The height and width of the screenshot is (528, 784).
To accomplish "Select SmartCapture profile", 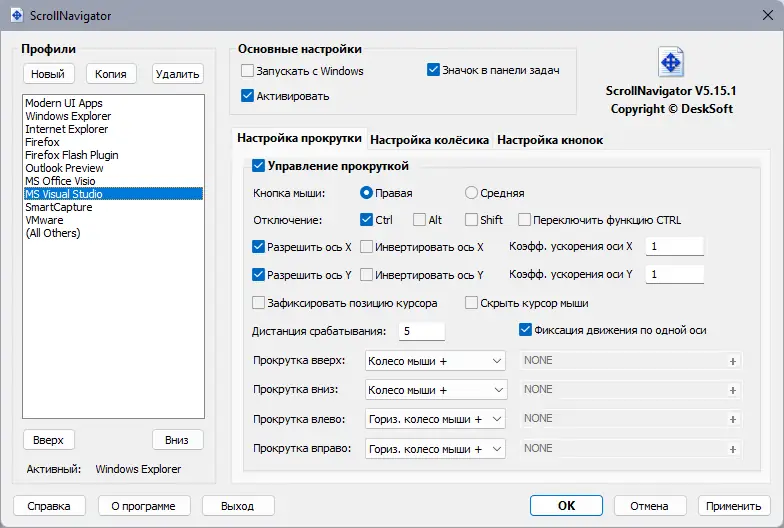I will (x=114, y=207).
